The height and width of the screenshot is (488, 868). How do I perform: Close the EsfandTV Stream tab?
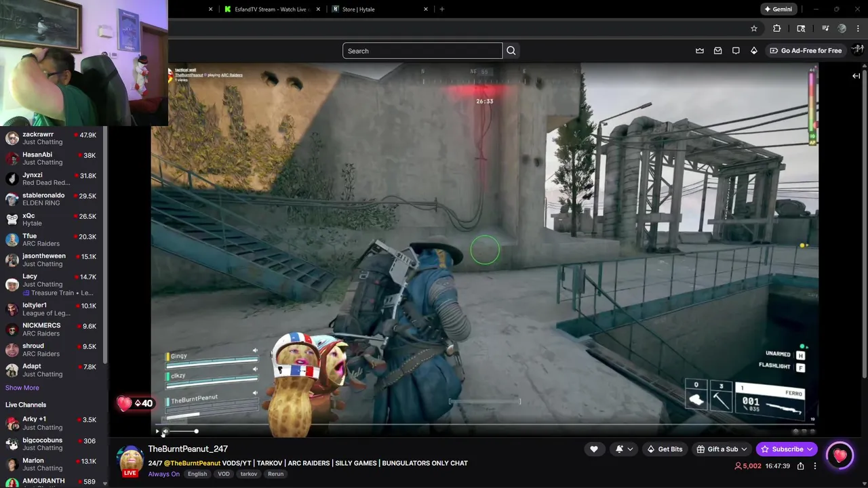(319, 9)
